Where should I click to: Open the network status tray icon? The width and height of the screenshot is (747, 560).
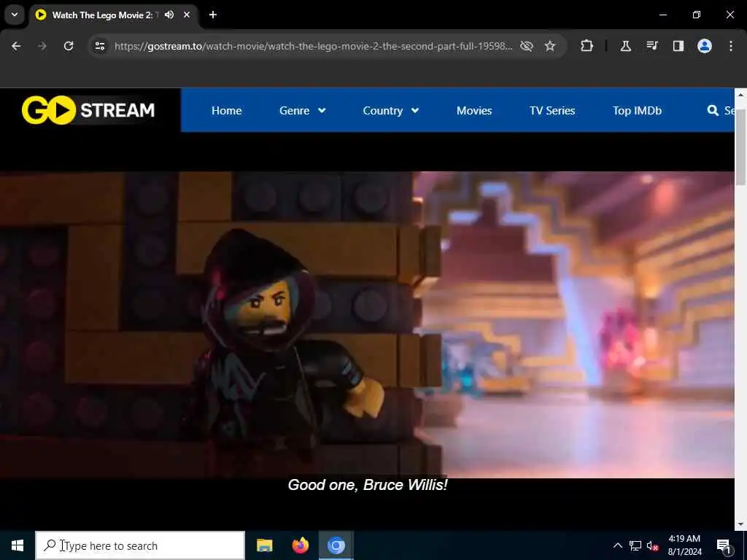(635, 545)
